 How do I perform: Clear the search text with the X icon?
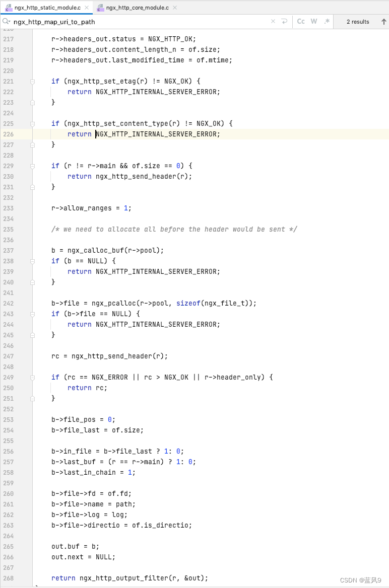click(x=273, y=21)
